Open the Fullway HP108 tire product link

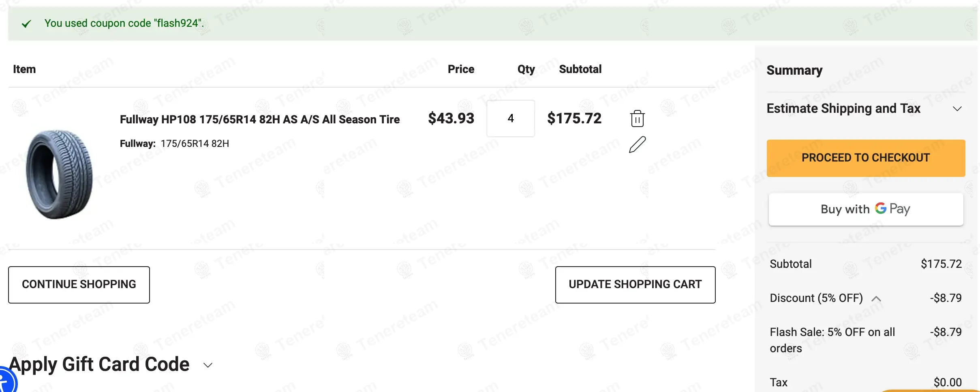pos(259,119)
